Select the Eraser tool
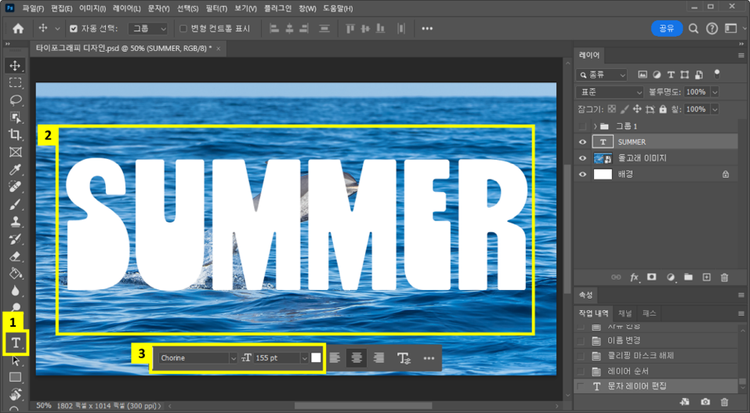 click(15, 257)
